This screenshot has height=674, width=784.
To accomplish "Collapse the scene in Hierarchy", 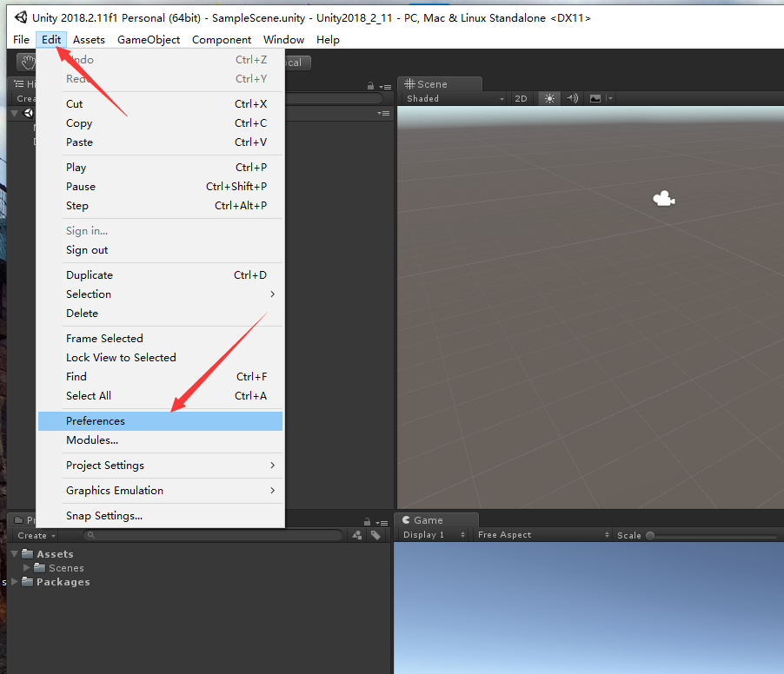I will click(x=15, y=114).
